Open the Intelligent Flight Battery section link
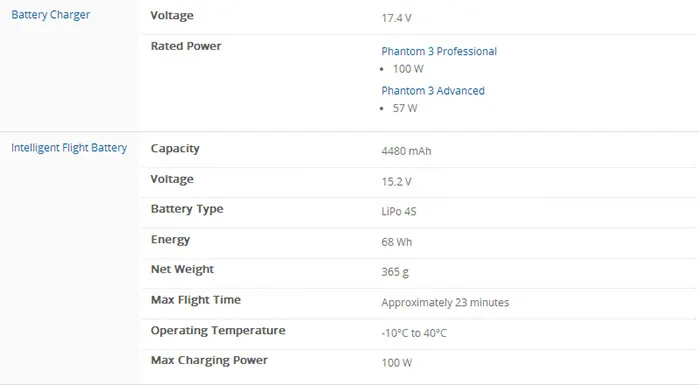The image size is (700, 385). tap(69, 148)
